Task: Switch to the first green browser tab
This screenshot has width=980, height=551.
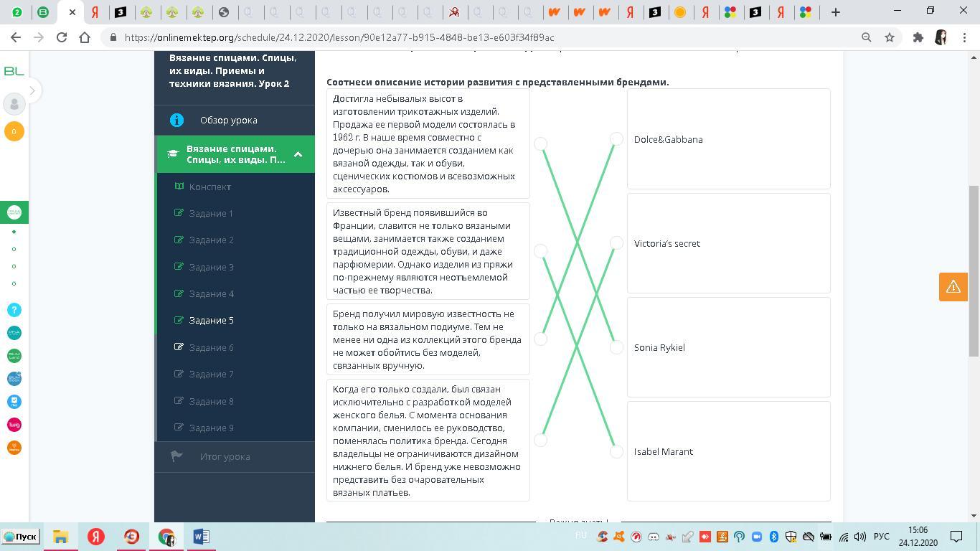Action: coord(17,12)
